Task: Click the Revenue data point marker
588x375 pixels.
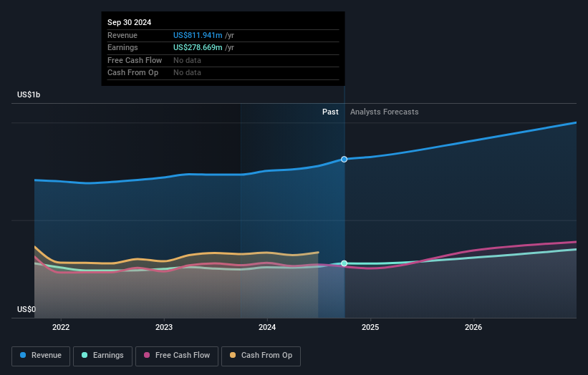Action: point(344,159)
